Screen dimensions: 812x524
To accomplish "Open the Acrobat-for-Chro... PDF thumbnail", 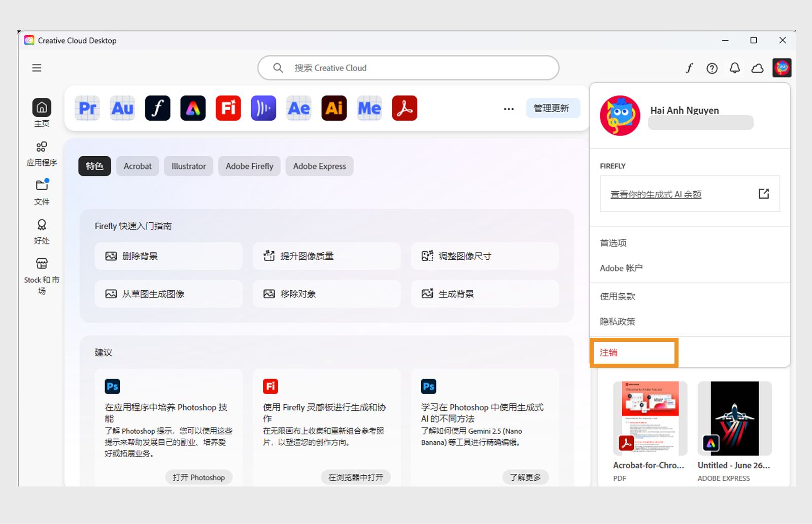I will (650, 418).
